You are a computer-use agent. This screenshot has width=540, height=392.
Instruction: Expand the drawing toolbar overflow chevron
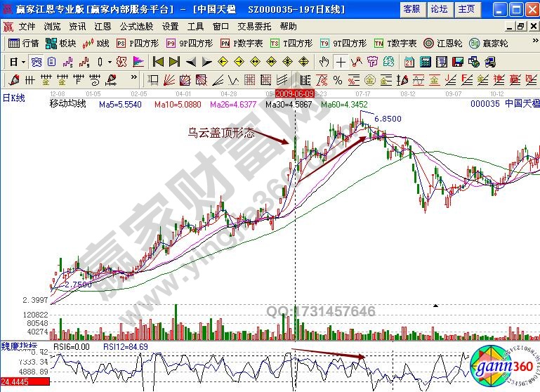click(x=133, y=78)
